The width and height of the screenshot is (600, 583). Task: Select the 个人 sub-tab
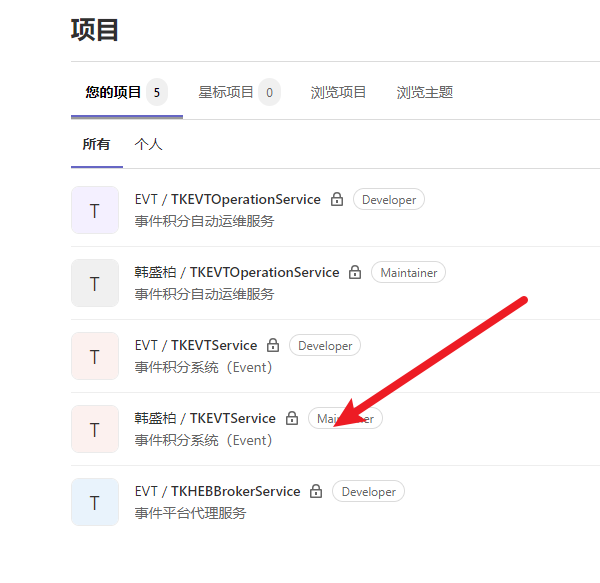point(148,144)
